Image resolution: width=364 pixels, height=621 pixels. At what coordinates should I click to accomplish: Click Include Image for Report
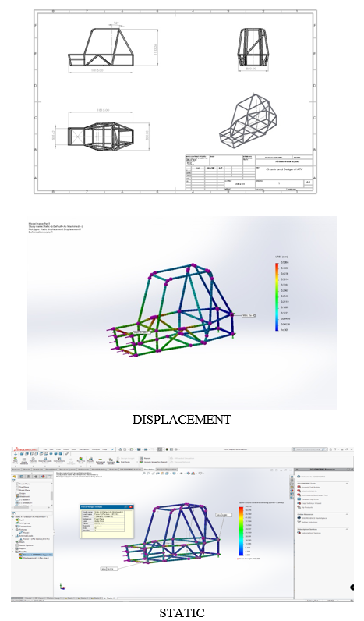[x=153, y=462]
